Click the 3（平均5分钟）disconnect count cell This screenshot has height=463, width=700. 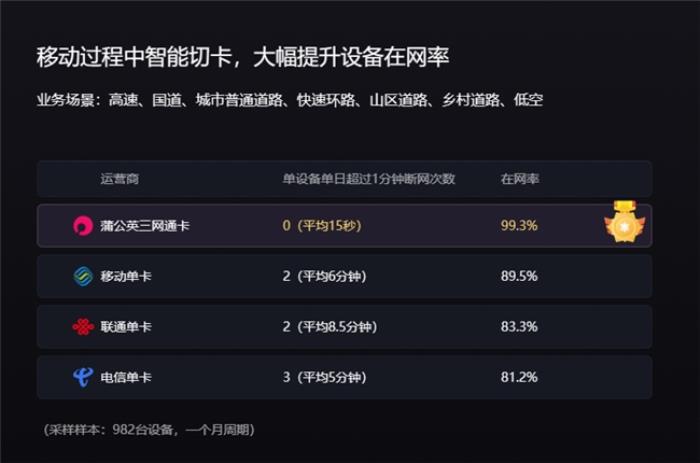pyautogui.click(x=325, y=378)
